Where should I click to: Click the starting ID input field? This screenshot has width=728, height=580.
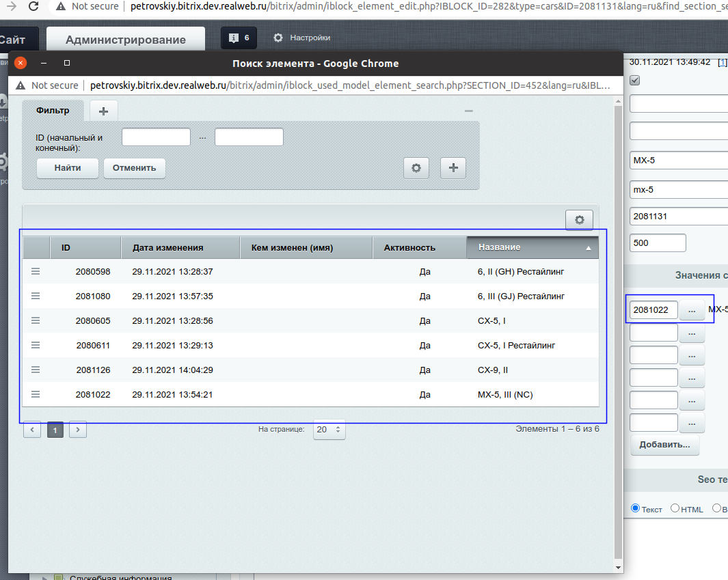(x=156, y=137)
